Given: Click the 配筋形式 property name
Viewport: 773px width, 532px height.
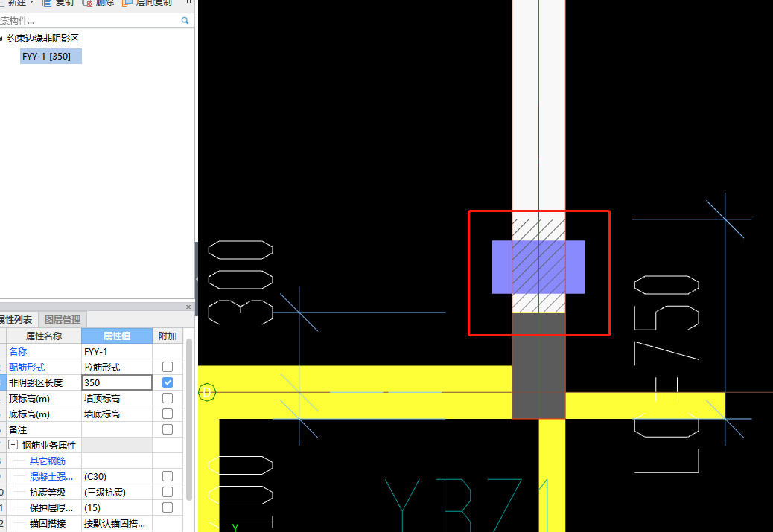Looking at the screenshot, I should point(27,367).
